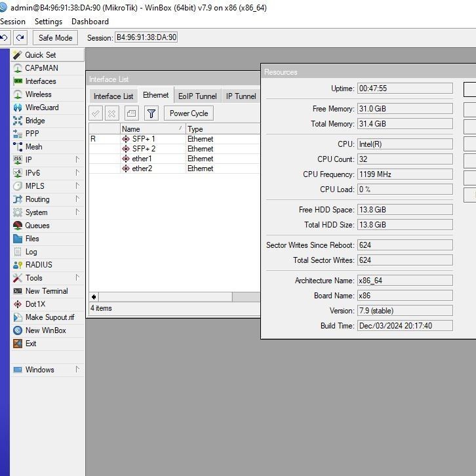Open Files from the sidebar
The width and height of the screenshot is (476, 476).
(31, 239)
